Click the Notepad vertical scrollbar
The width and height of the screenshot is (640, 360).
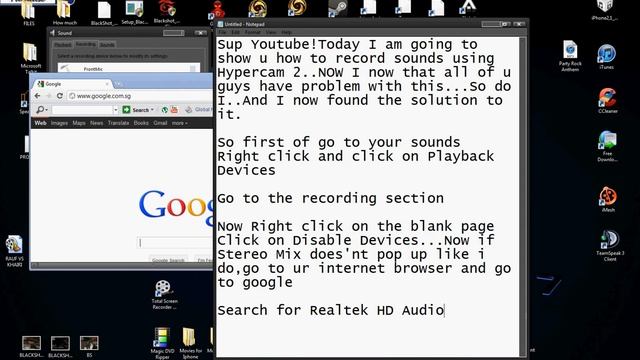click(522, 197)
